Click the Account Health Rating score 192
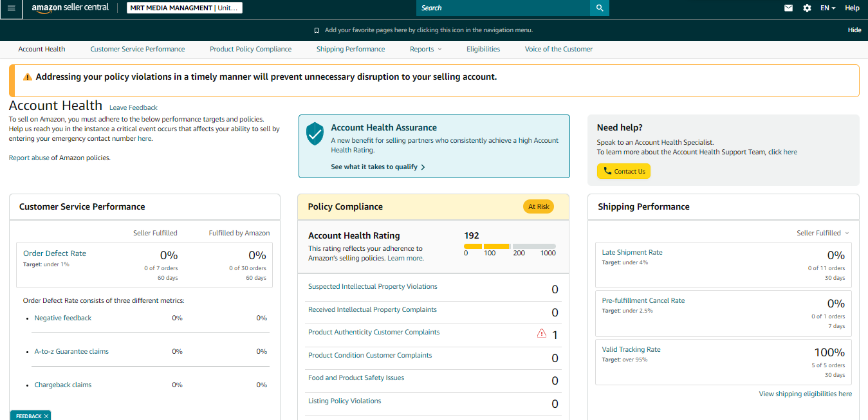Screen dimensions: 868x420 coord(472,235)
